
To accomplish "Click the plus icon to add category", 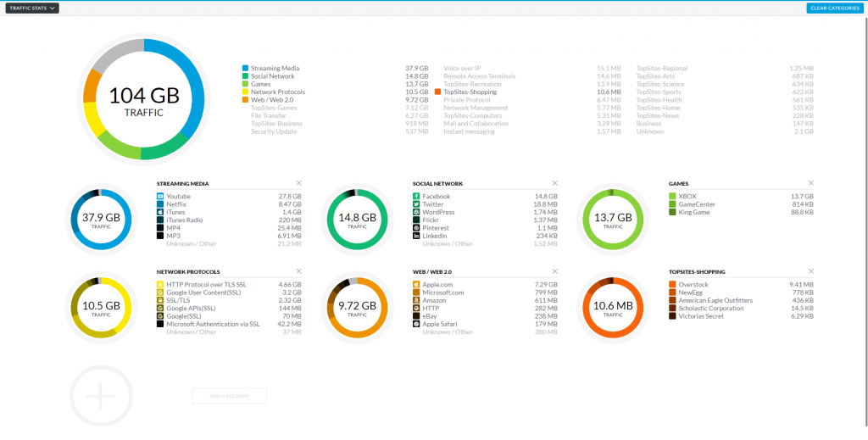I will point(100,396).
